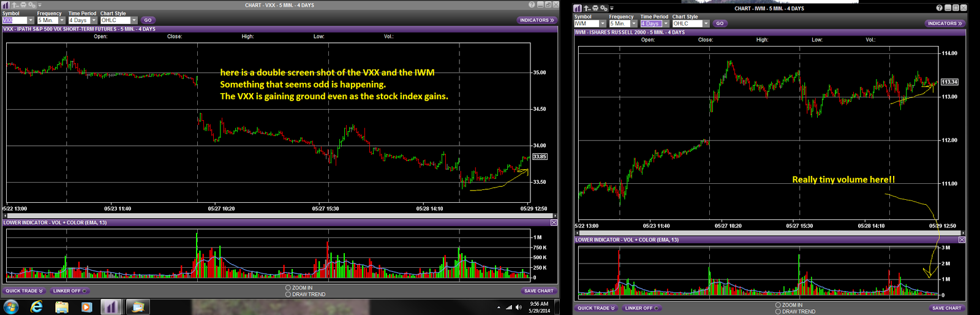This screenshot has width=980, height=315.
Task: Click the help question mark icon in IWM window
Action: [x=940, y=8]
